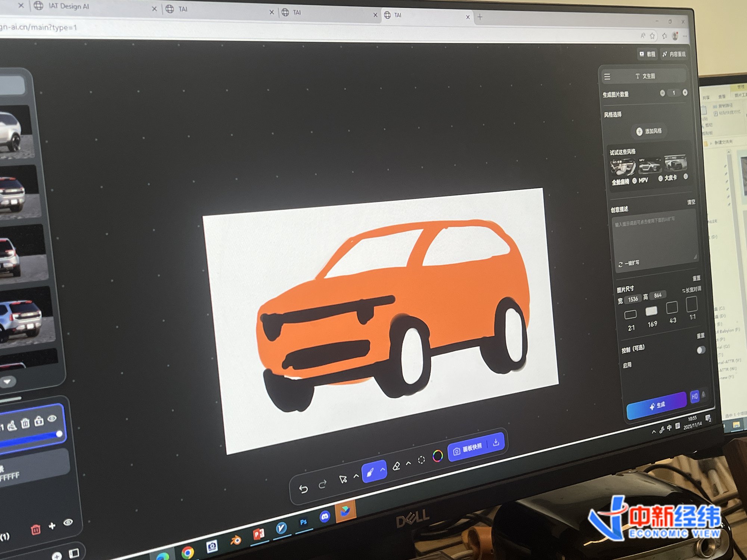Select the eraser tool
Viewport: 747px width, 560px height.
pyautogui.click(x=397, y=466)
